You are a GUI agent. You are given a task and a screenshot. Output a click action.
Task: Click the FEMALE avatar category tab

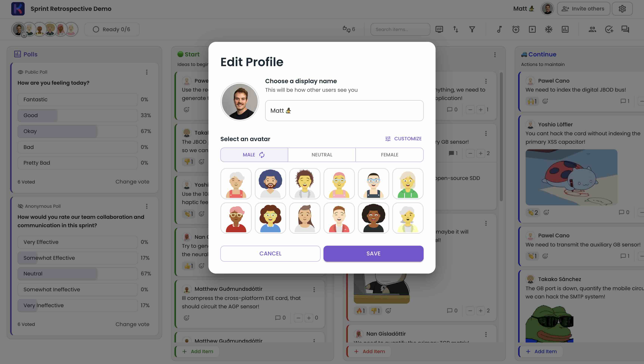pos(389,154)
